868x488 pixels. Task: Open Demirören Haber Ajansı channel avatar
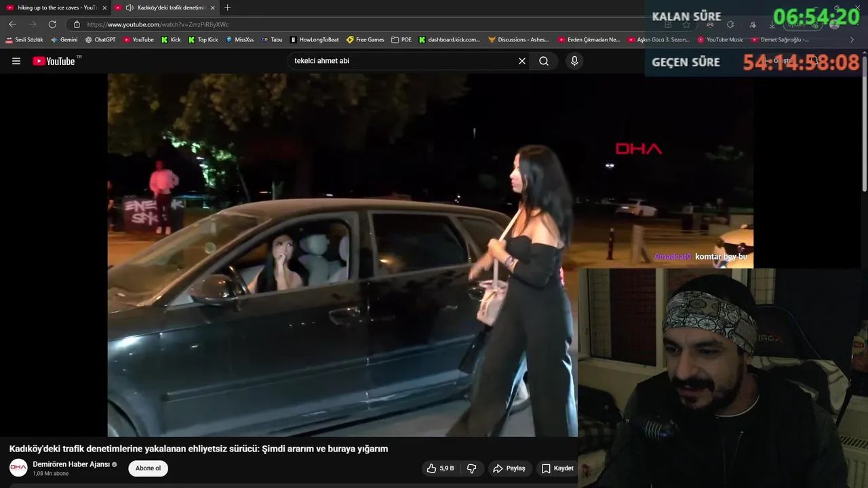(x=18, y=468)
